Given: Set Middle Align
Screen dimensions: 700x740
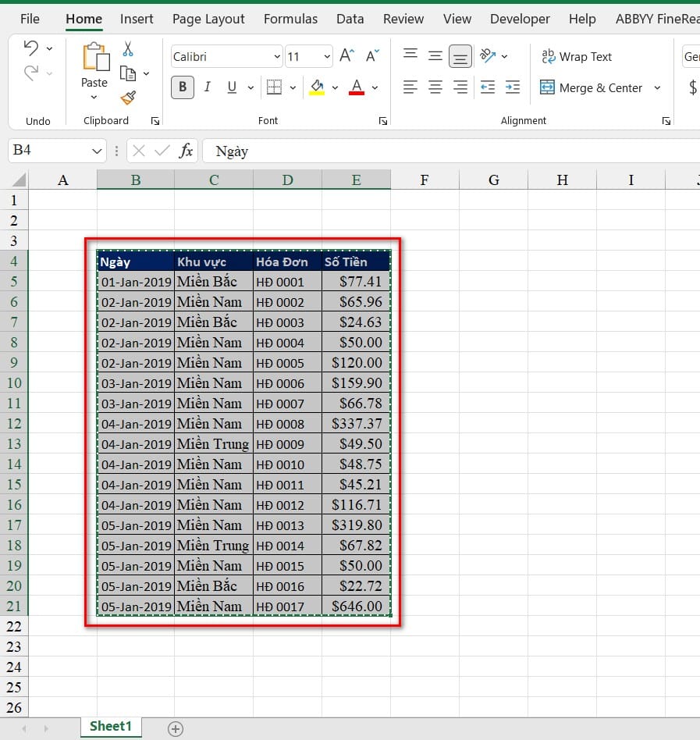Looking at the screenshot, I should point(435,56).
